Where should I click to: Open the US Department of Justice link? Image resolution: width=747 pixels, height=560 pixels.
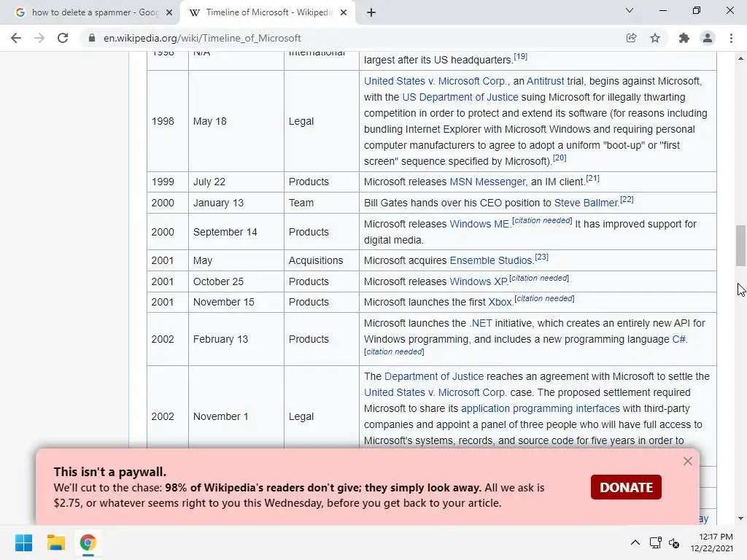(460, 97)
